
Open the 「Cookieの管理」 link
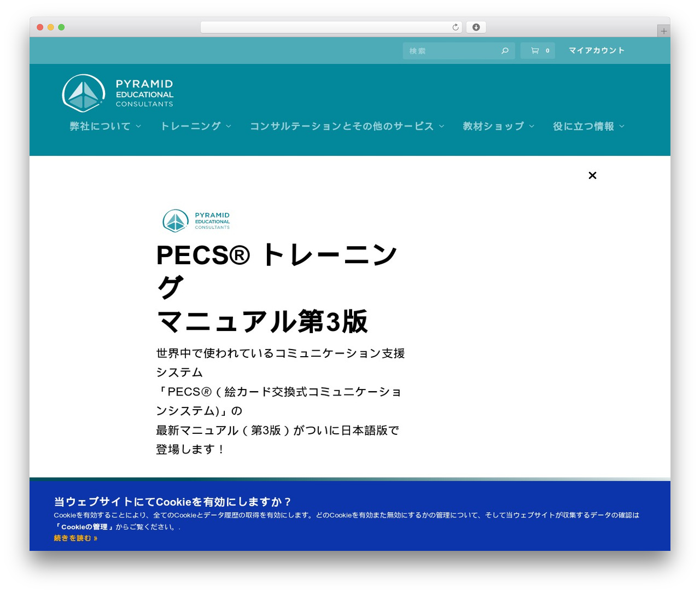click(84, 527)
